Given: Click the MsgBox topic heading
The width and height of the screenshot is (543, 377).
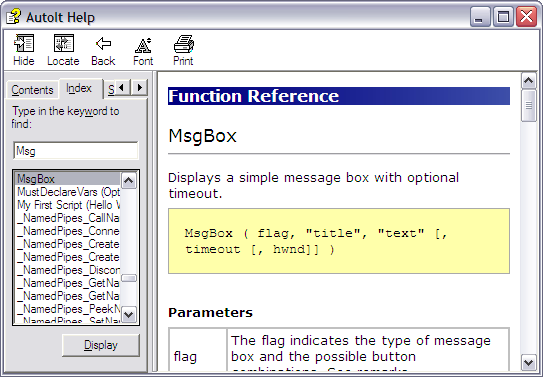Looking at the screenshot, I should tap(202, 136).
